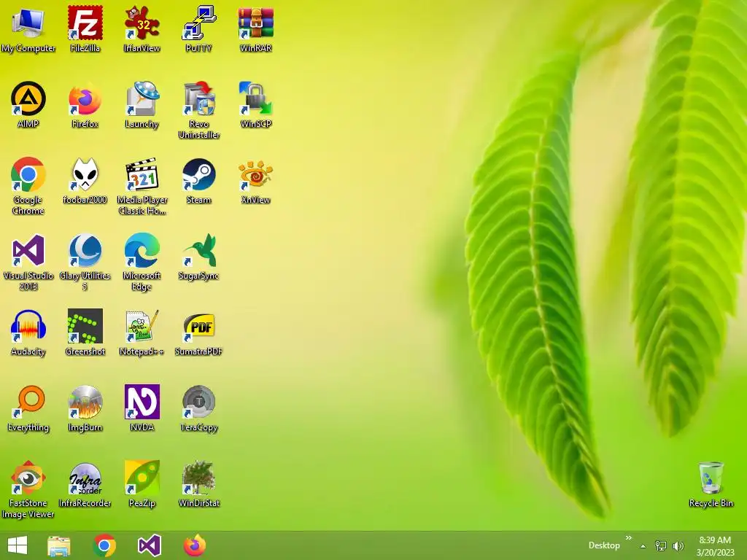The width and height of the screenshot is (747, 560).
Task: Select the AIMP shortcut
Action: (28, 105)
